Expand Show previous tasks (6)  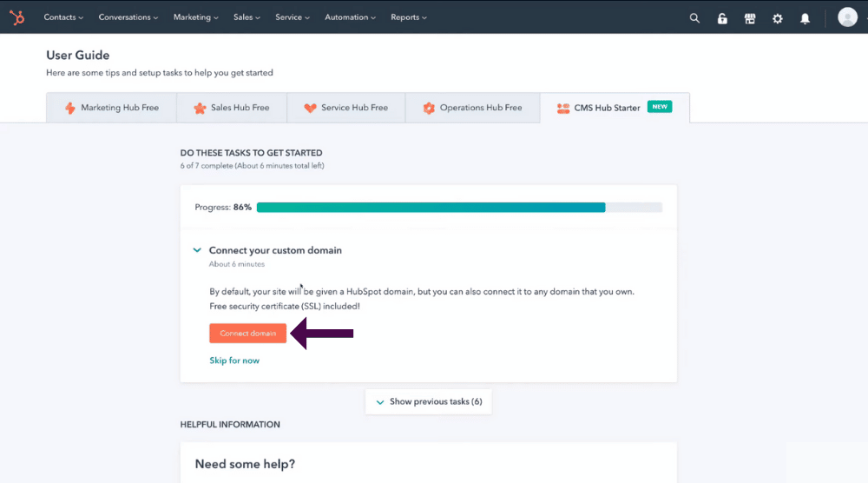pyautogui.click(x=429, y=401)
